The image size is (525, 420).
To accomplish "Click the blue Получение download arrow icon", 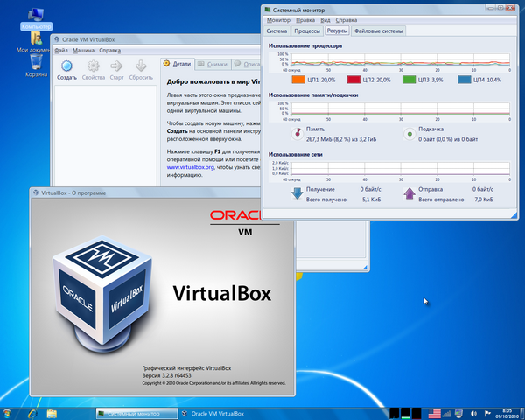I will tap(297, 193).
